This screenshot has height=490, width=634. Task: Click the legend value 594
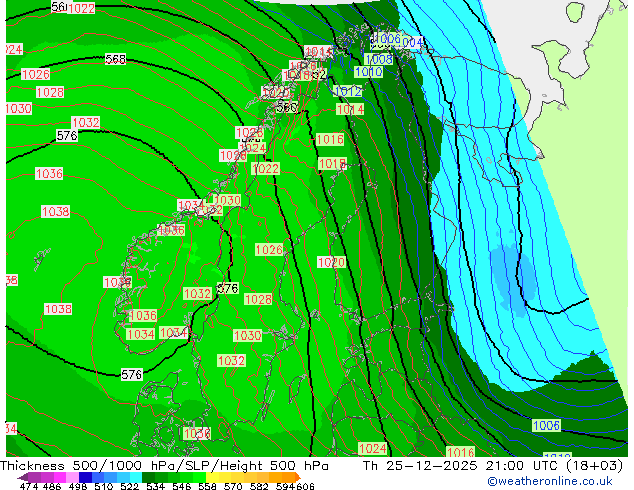285,486
